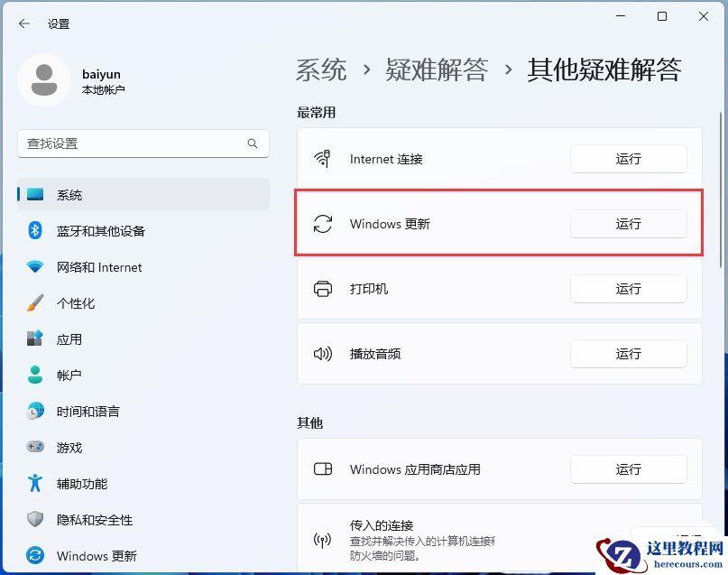Screen dimensions: 728x575
Task: Select Windows 更新 at the sidebar bottom
Action: click(x=96, y=556)
